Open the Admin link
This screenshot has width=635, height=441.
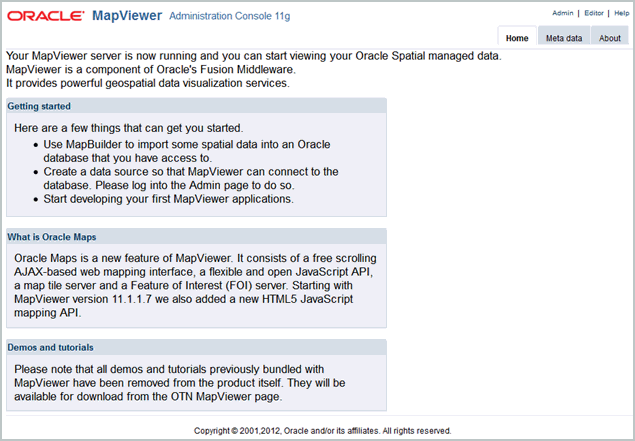pos(563,13)
